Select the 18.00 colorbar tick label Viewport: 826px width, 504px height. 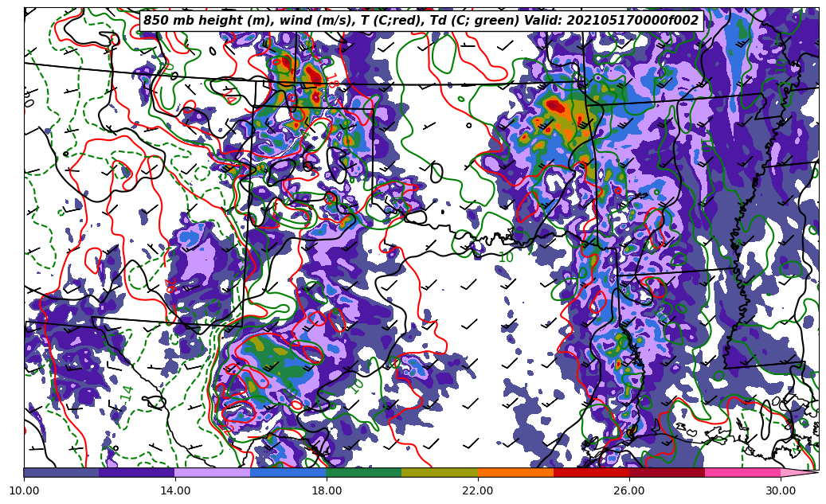(x=327, y=490)
